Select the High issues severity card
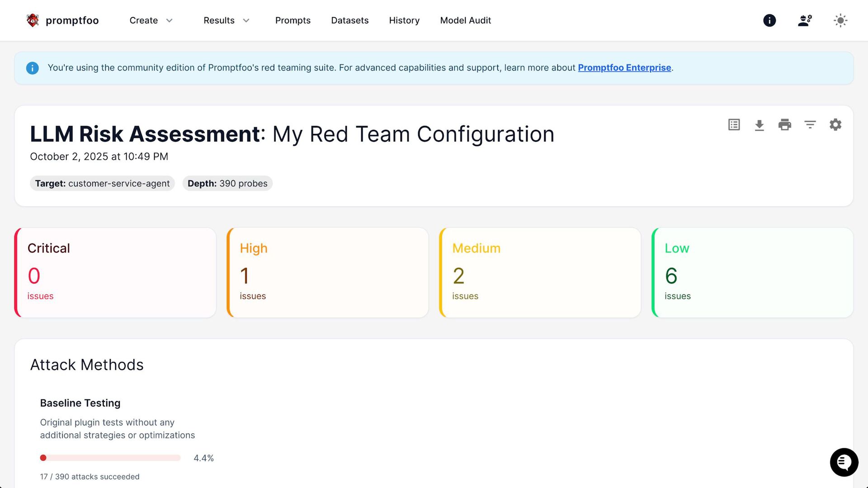The width and height of the screenshot is (868, 488). [x=327, y=272]
